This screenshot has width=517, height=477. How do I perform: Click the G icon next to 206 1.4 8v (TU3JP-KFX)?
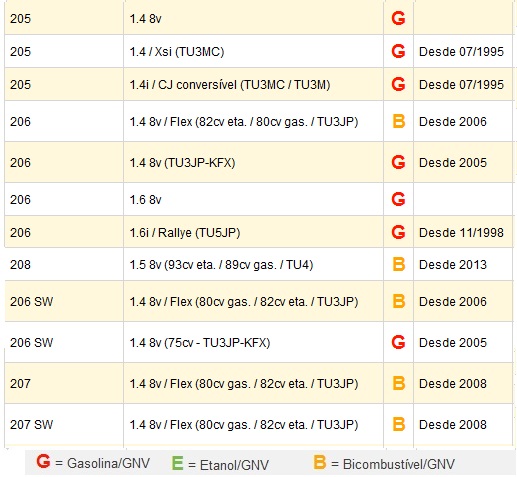click(x=398, y=162)
